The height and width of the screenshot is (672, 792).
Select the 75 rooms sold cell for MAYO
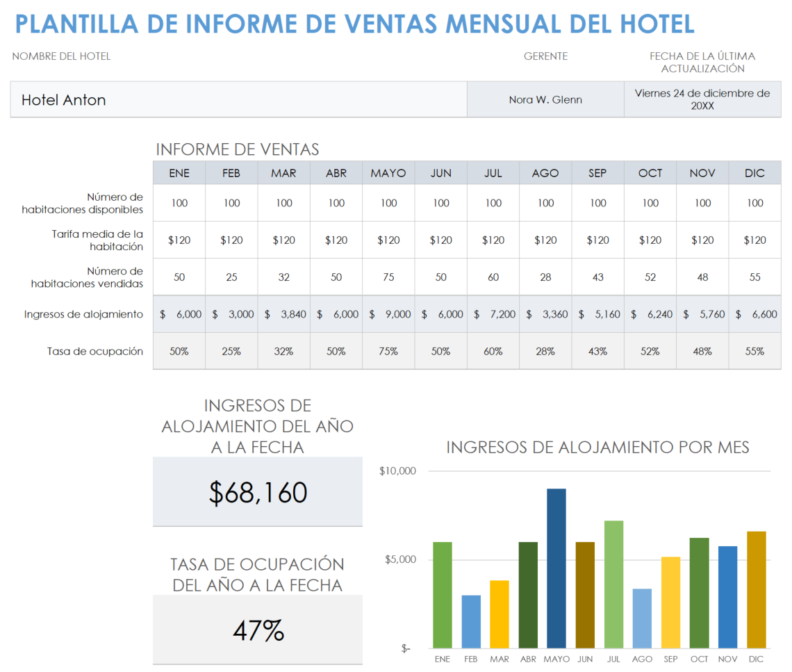388,277
